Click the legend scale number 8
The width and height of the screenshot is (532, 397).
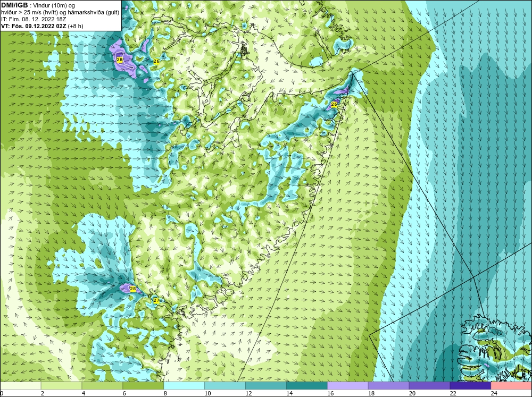click(x=165, y=393)
